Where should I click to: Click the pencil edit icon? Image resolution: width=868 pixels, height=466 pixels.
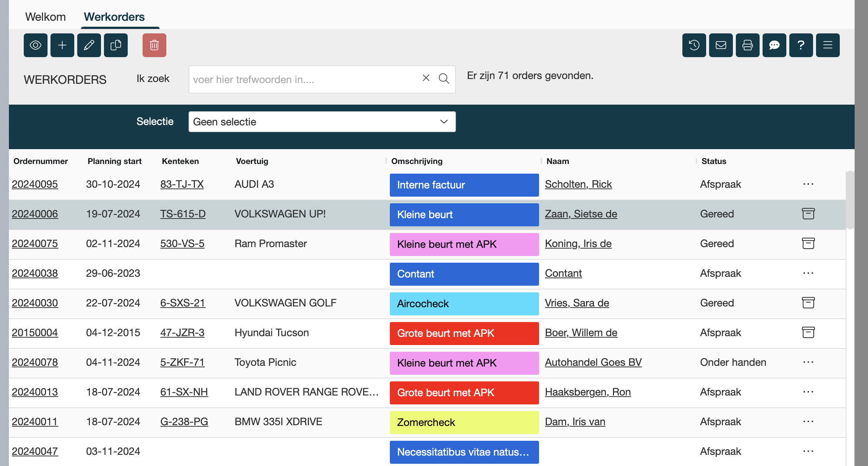pyautogui.click(x=89, y=45)
